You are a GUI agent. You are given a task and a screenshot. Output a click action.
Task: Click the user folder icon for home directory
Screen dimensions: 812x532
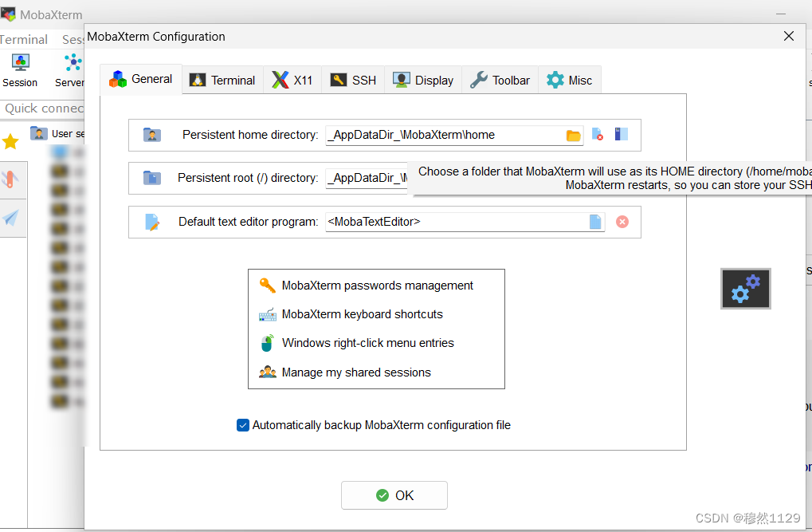pos(151,135)
